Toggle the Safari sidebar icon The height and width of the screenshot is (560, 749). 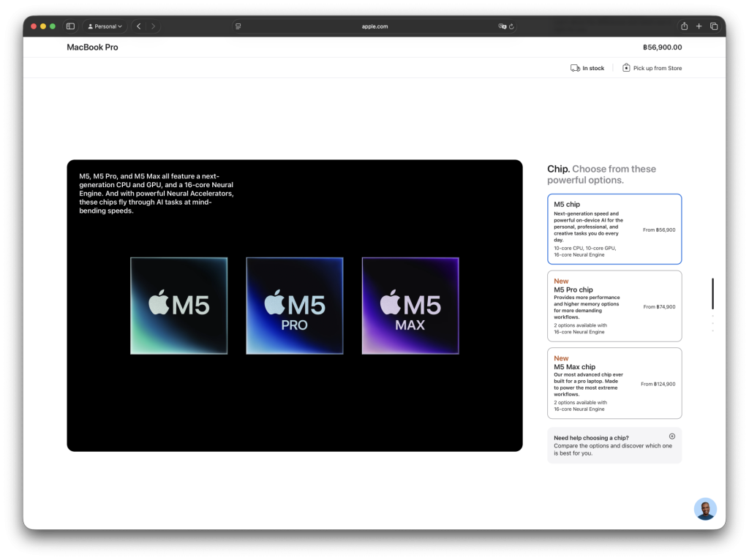click(70, 26)
